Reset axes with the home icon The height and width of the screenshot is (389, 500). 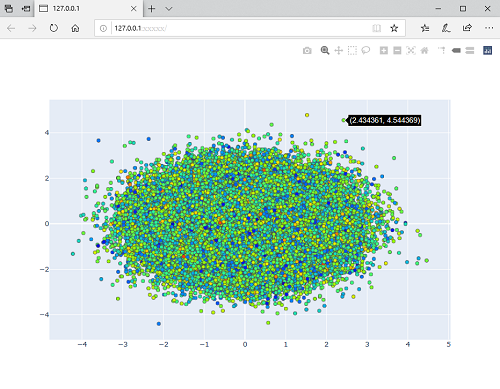point(424,50)
